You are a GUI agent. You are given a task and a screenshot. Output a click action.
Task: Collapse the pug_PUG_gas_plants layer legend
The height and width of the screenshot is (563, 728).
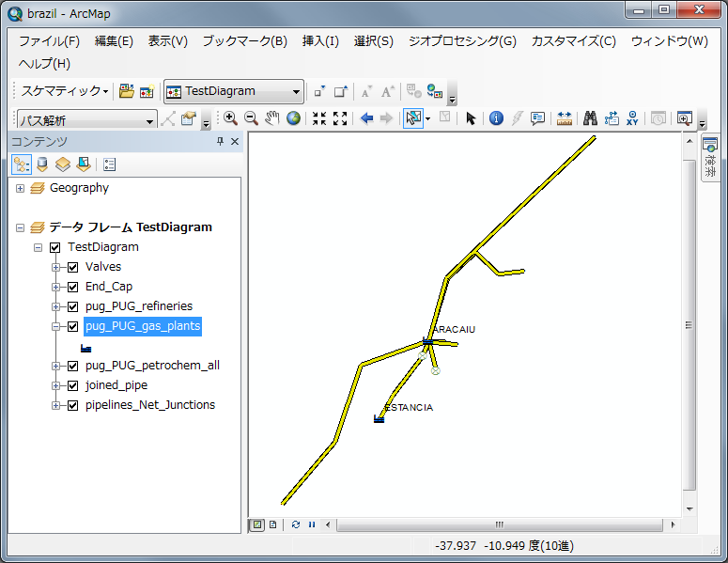coord(55,326)
